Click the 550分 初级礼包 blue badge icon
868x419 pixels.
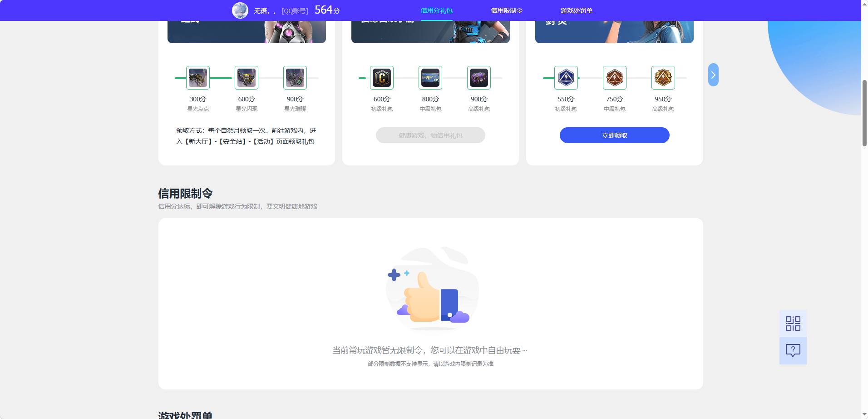(x=566, y=78)
